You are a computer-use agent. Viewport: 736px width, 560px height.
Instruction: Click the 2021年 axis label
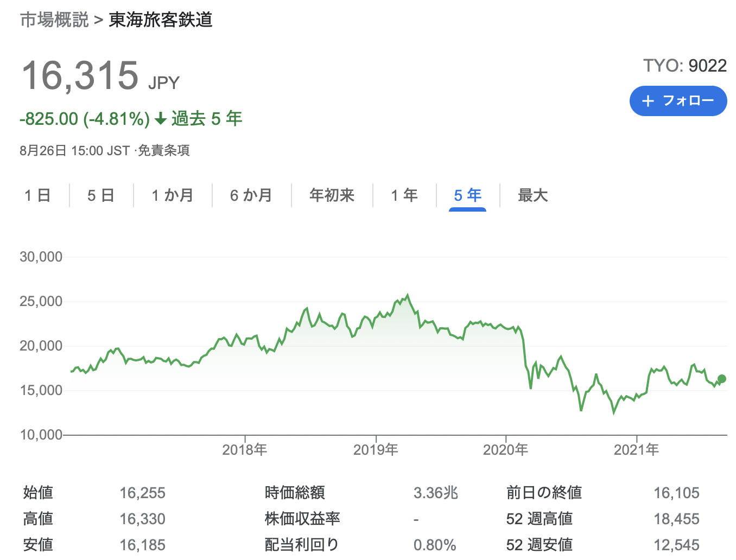coord(636,450)
